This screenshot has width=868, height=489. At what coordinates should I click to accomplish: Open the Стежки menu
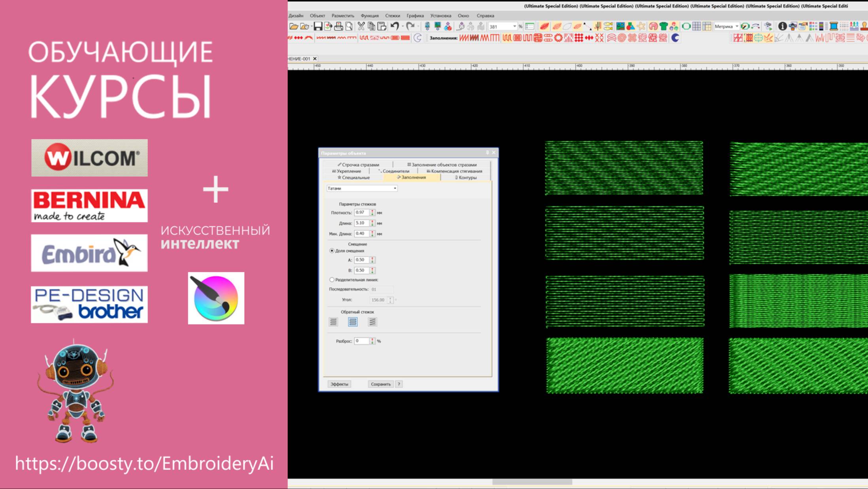tap(392, 16)
